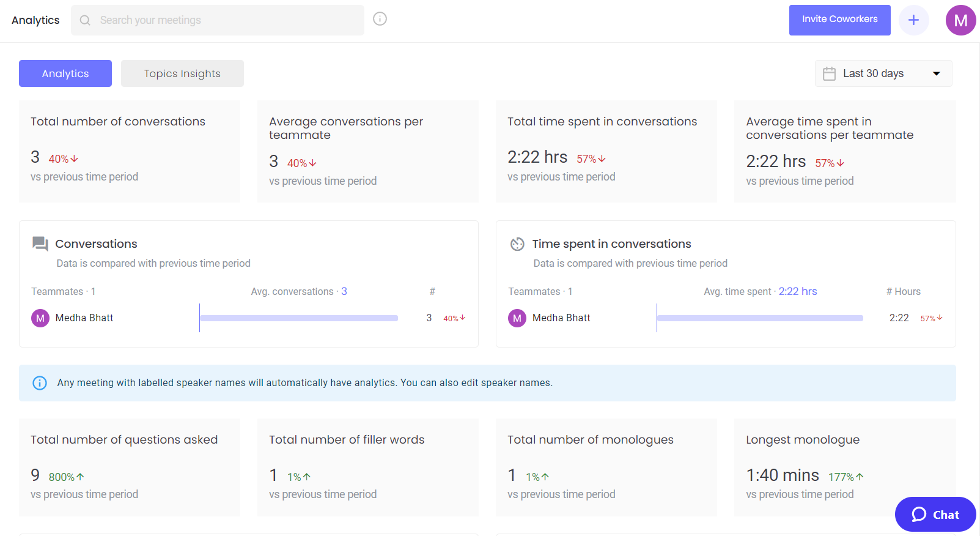
Task: Click the Longest monologue card
Action: [x=845, y=467]
